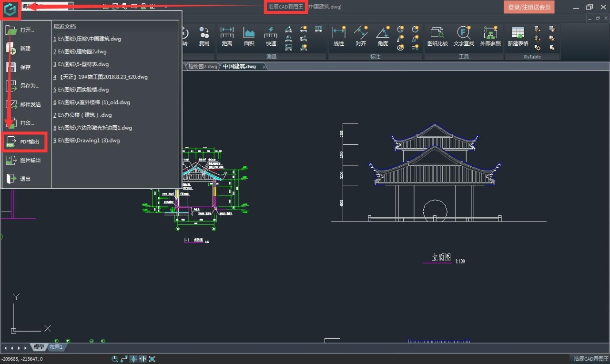Choose the 线性 linear dimension tool
Screen dimensions: 610x364
(339, 36)
